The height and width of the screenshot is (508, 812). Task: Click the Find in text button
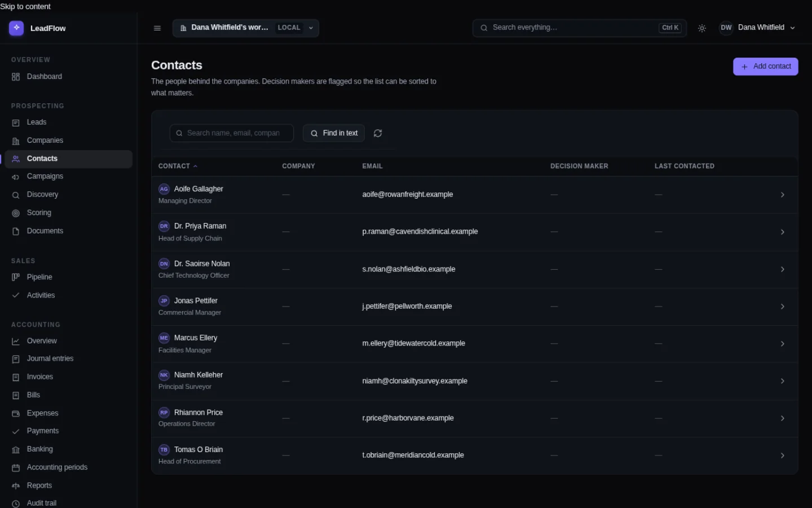click(x=334, y=133)
